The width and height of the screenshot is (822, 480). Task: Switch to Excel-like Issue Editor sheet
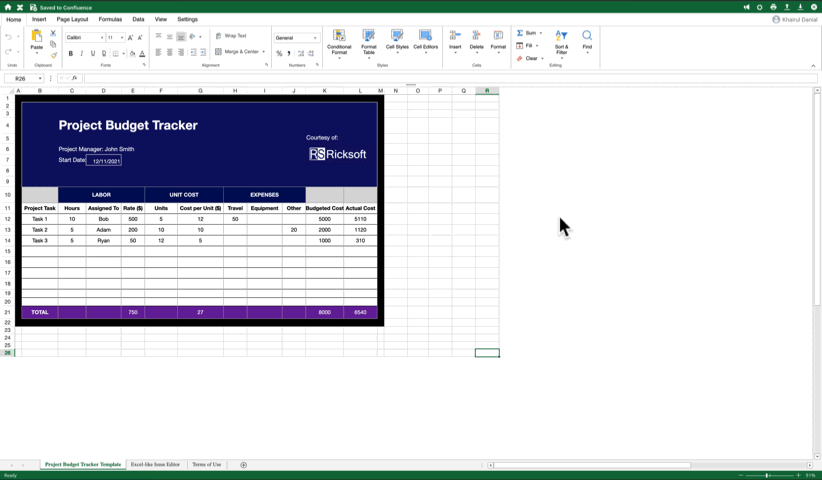(x=155, y=465)
